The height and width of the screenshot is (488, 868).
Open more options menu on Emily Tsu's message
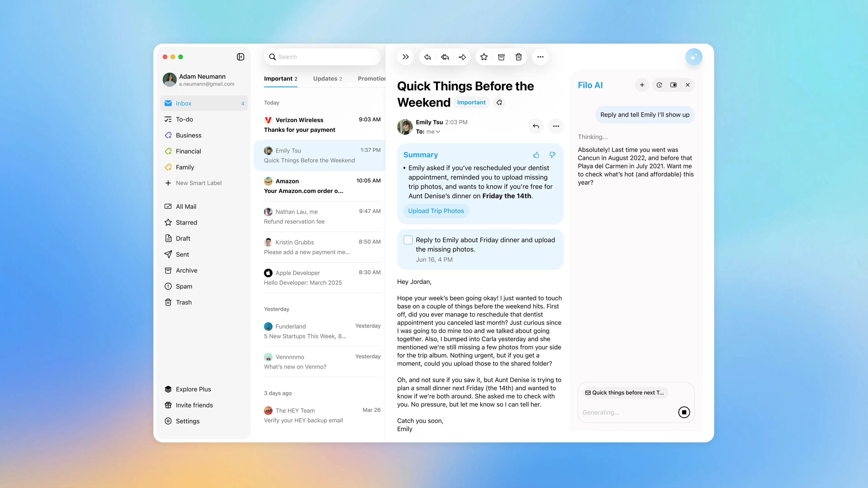click(556, 126)
